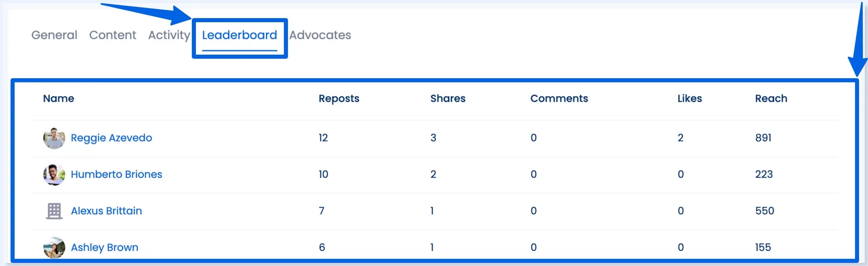Click the Name column header
The image size is (868, 266).
[59, 98]
